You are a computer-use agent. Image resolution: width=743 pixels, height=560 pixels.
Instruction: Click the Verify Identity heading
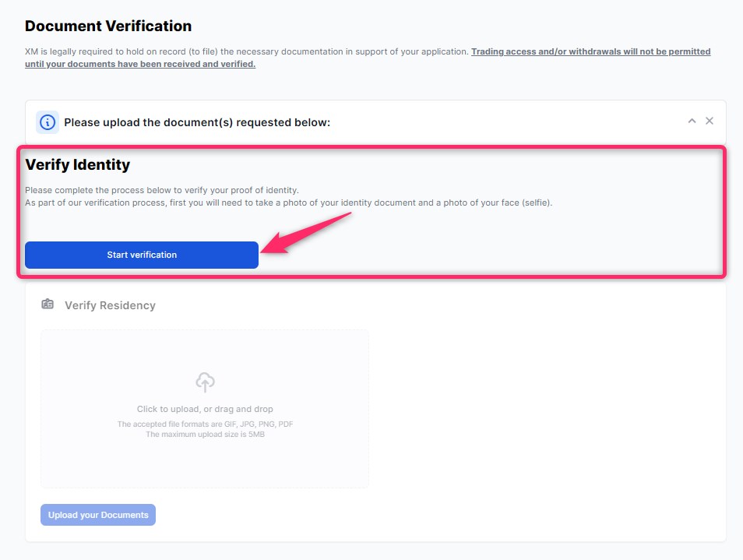[78, 165]
